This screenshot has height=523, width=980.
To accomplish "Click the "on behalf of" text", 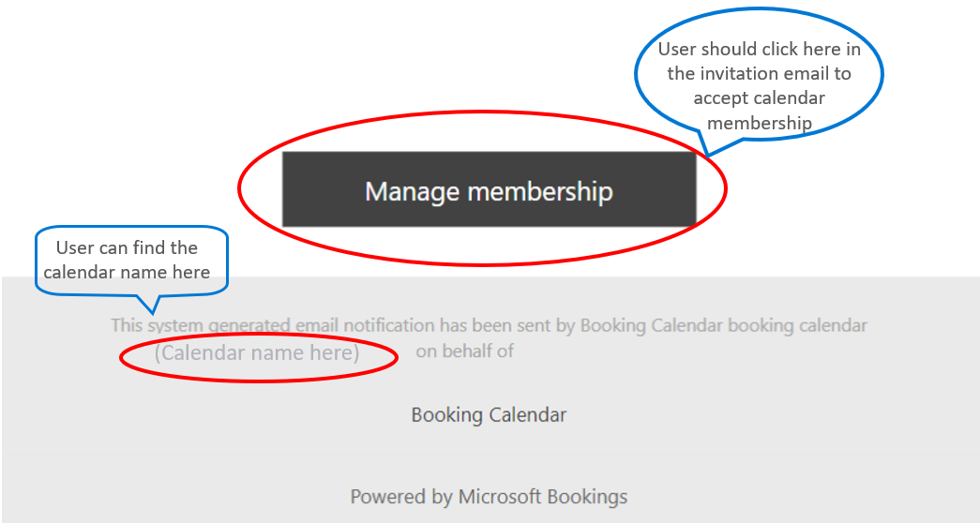I will tap(465, 351).
